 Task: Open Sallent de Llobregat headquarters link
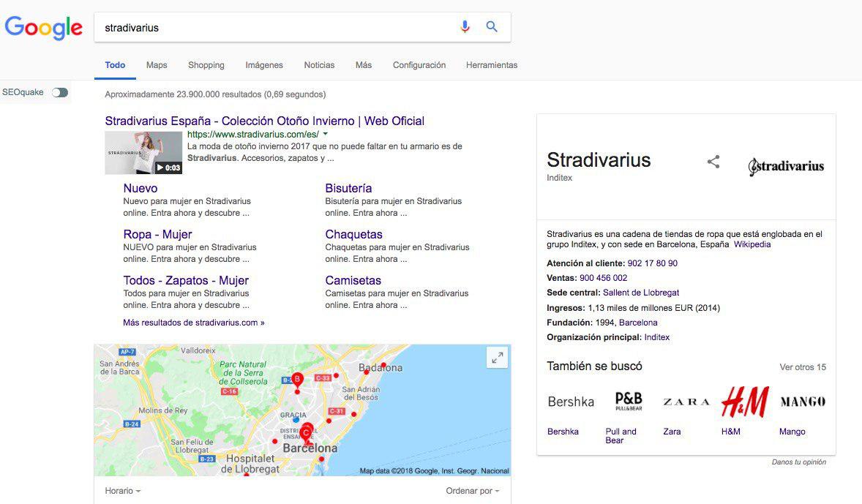coord(641,293)
